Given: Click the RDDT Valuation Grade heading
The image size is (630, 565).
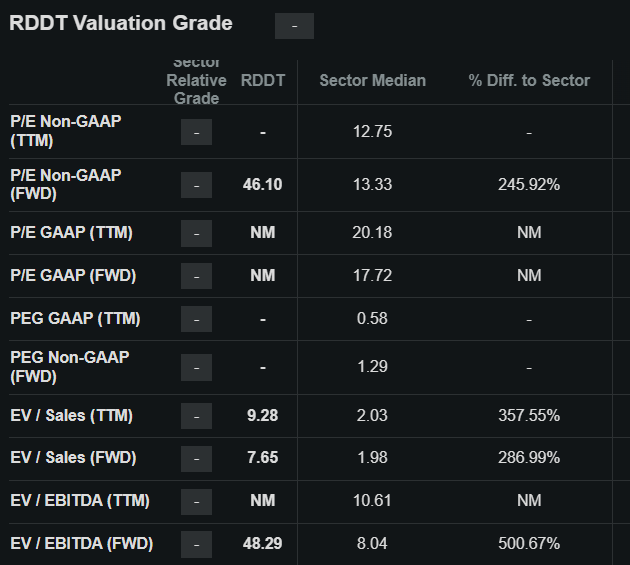Looking at the screenshot, I should (120, 24).
